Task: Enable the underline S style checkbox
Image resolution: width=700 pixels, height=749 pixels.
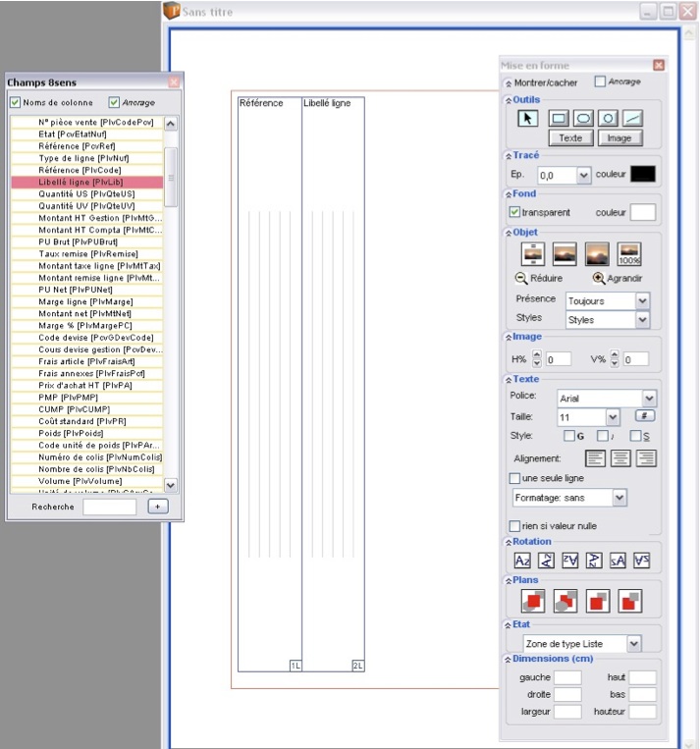Action: [635, 436]
